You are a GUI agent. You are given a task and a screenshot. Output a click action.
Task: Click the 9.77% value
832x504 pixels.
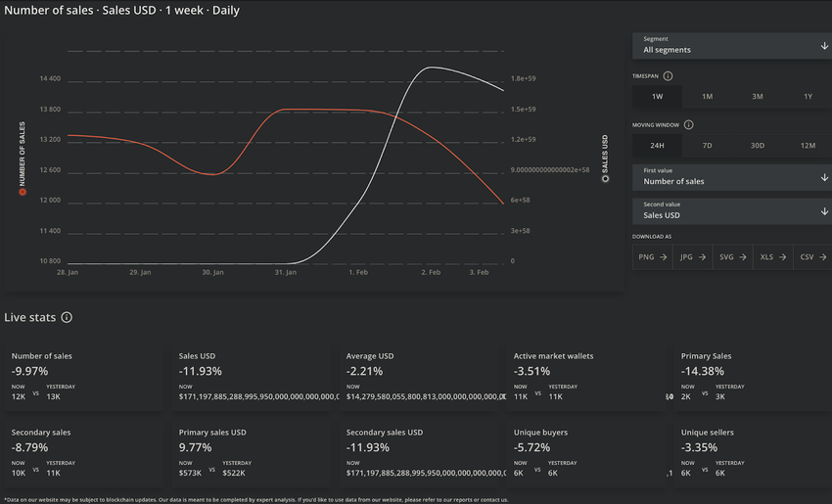(x=195, y=447)
